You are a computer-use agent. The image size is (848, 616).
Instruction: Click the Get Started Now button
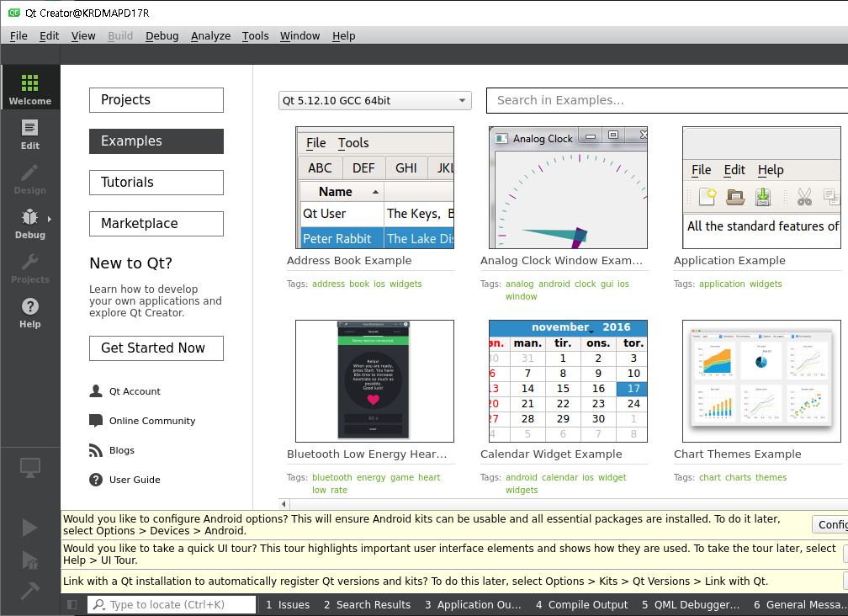pos(156,348)
